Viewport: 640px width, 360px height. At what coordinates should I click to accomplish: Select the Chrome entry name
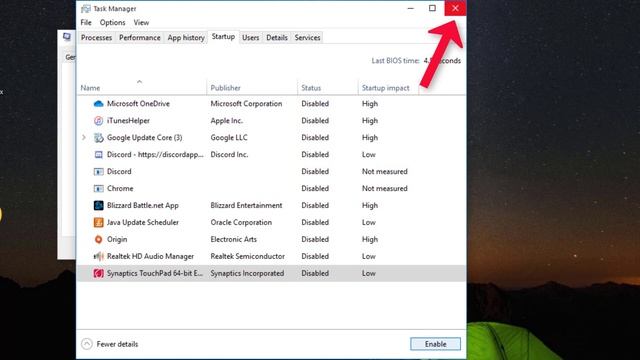tap(120, 189)
